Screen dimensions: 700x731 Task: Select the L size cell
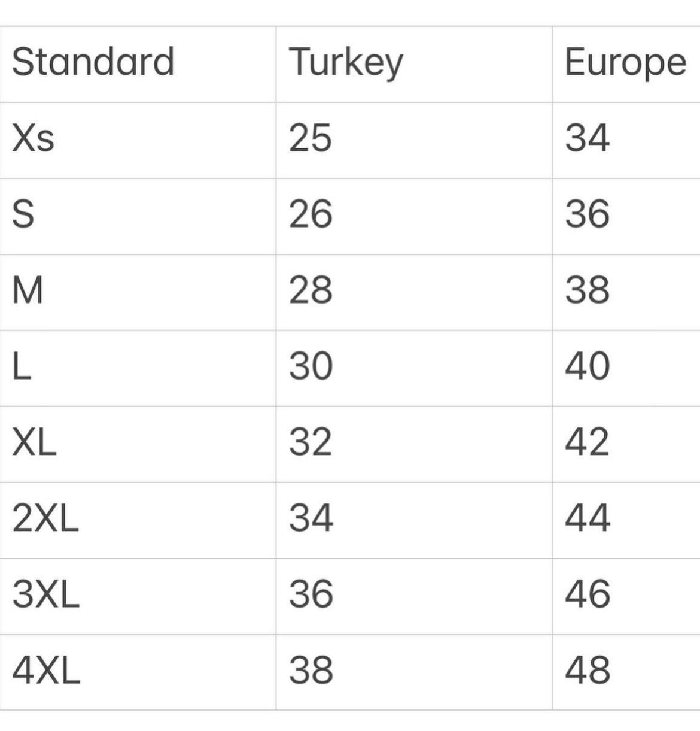(22, 366)
